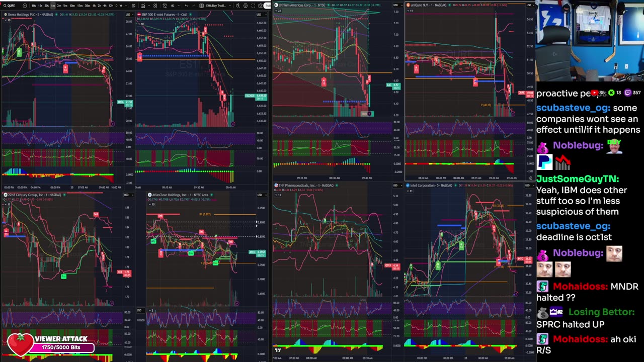Select the W weekly interval
This screenshot has height=362, width=644.
(121, 6)
